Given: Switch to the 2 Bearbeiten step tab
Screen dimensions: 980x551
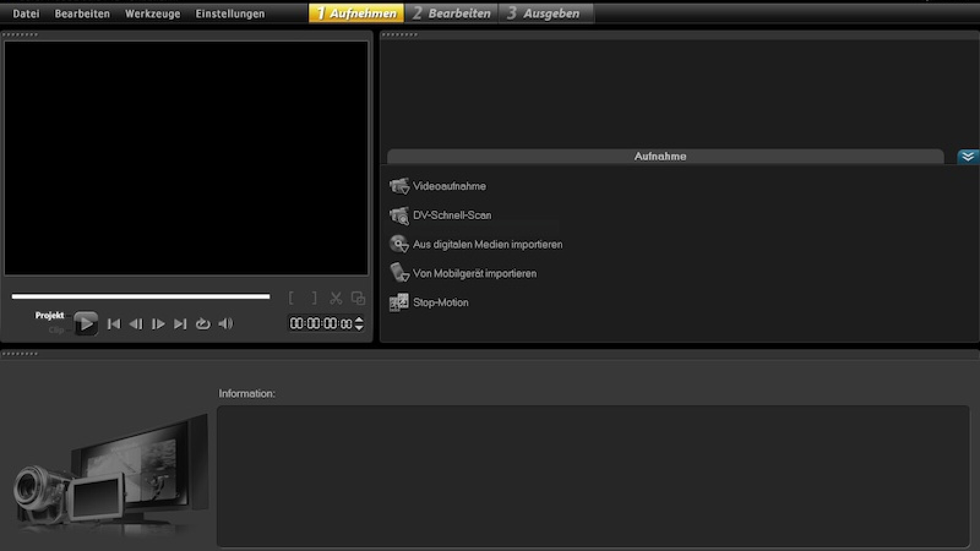Looking at the screenshot, I should coord(452,13).
